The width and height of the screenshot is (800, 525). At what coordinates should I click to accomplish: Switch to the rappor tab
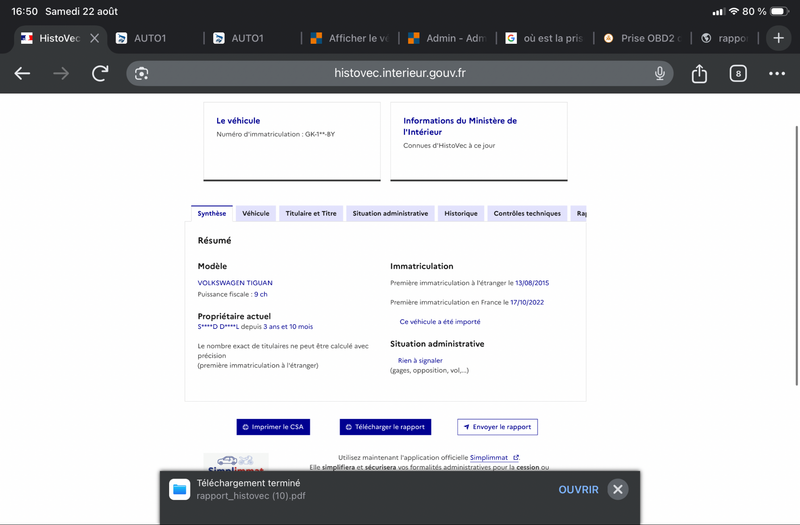726,38
